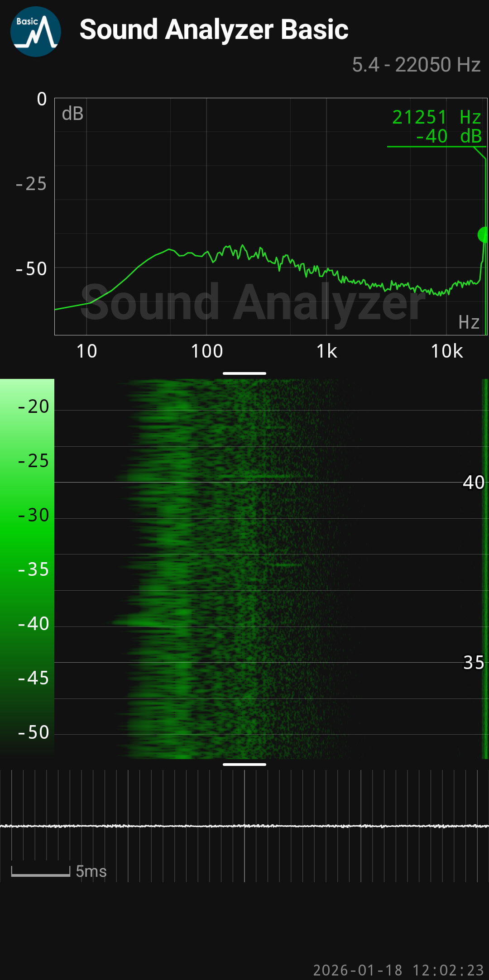Tap the handle above the waveform panel
This screenshot has width=489, height=980.
coord(244,765)
